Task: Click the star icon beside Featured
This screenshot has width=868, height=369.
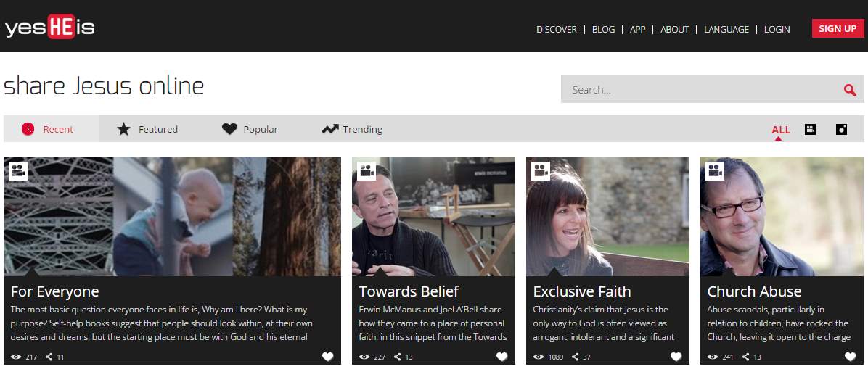Action: 123,129
